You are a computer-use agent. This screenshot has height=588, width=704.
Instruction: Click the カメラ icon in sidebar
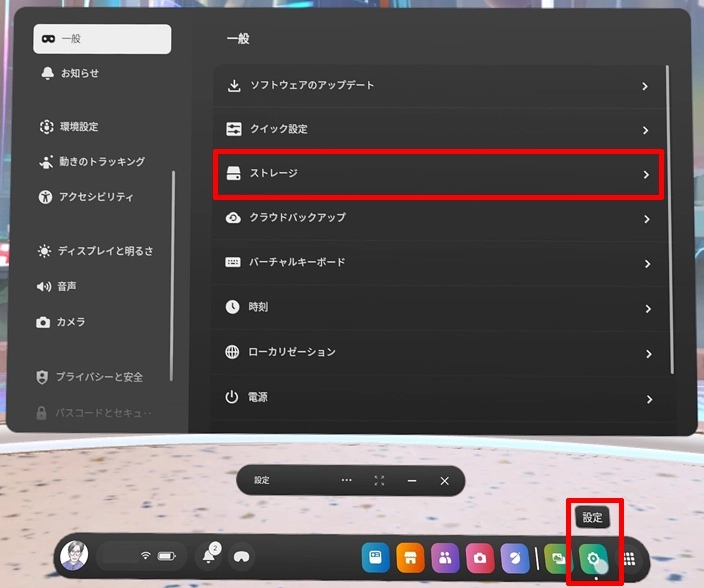43,322
